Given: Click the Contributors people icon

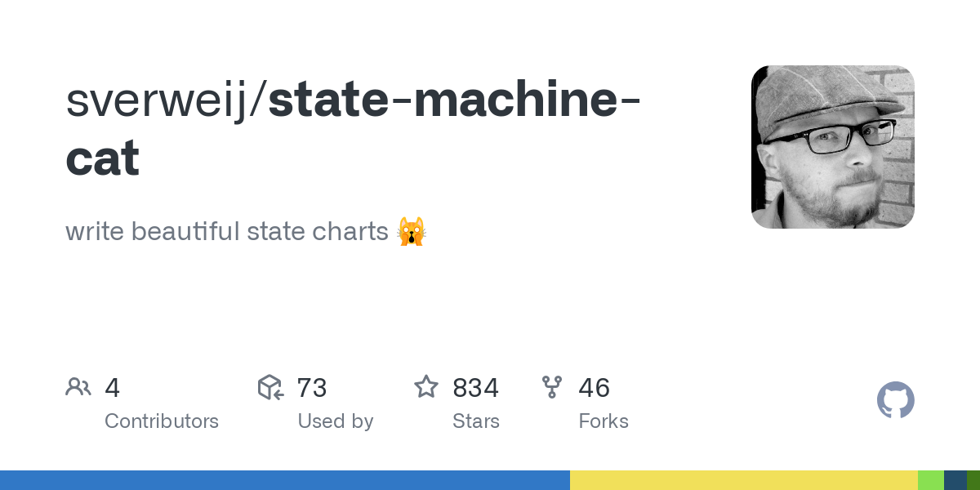Looking at the screenshot, I should 78,387.
